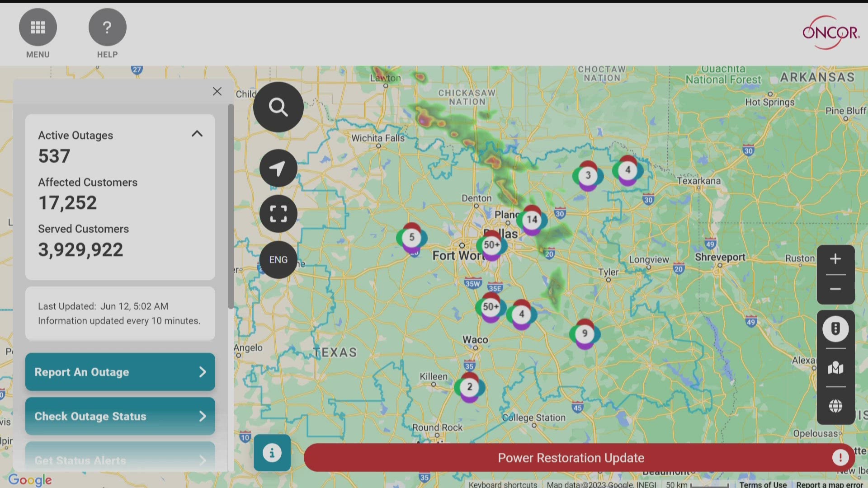Collapse the Active Outages section
This screenshot has height=488, width=868.
[197, 134]
